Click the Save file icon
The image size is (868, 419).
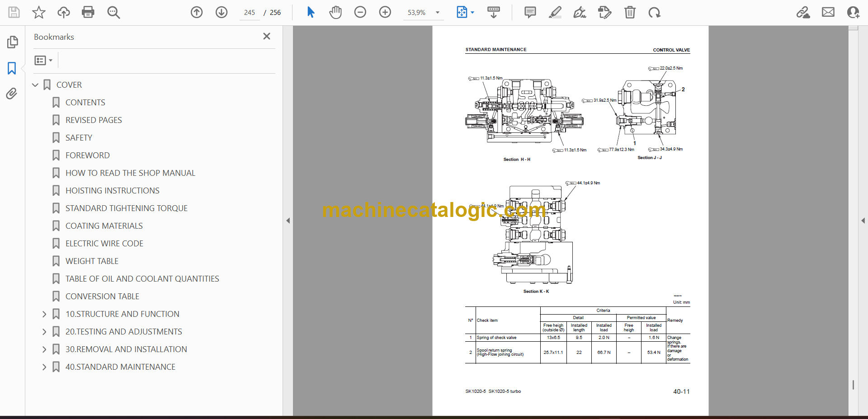coord(14,12)
